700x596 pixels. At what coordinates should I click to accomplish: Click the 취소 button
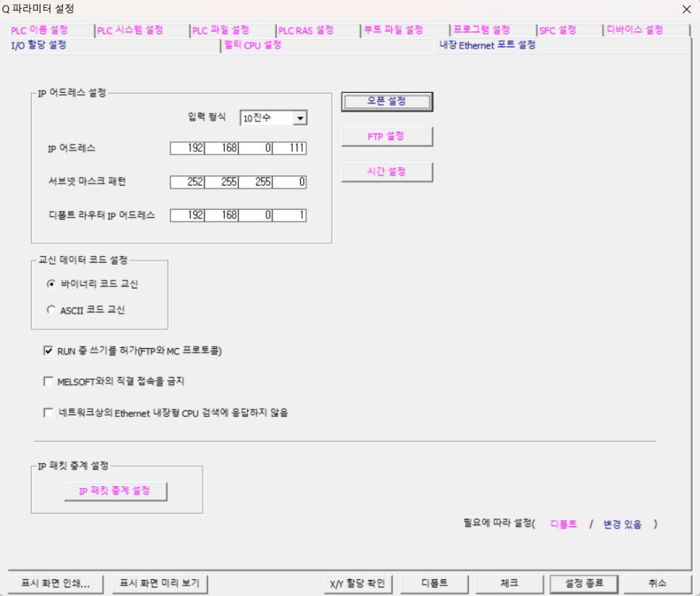pyautogui.click(x=657, y=584)
